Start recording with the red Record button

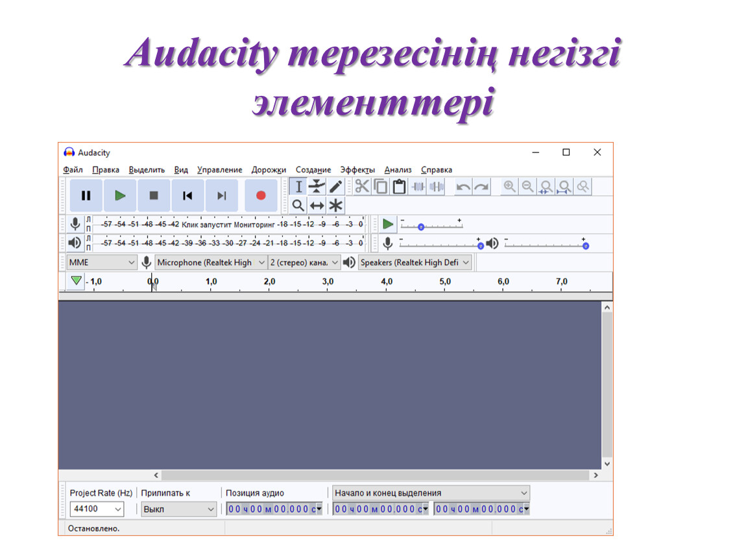261,195
